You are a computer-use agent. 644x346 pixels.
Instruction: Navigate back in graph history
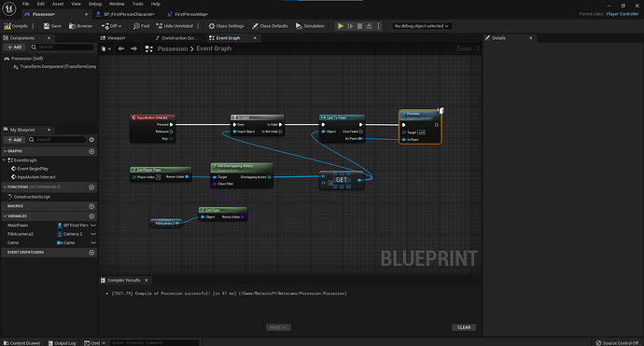[121, 48]
